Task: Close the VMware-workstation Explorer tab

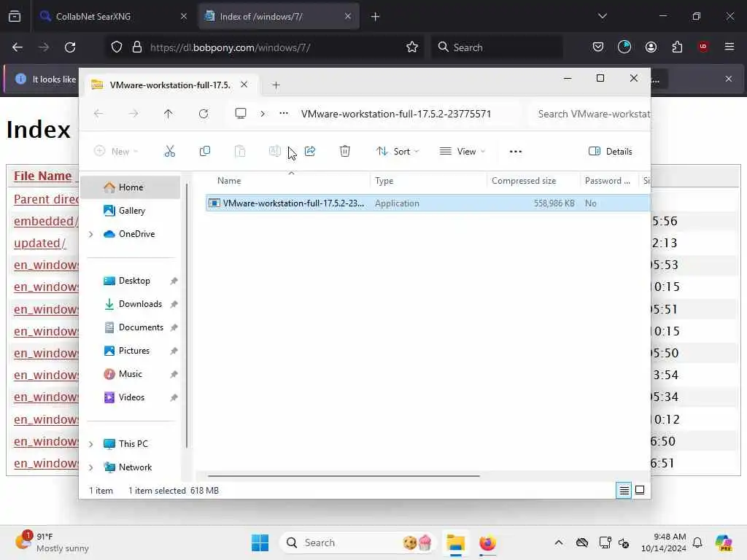Action: pos(244,85)
